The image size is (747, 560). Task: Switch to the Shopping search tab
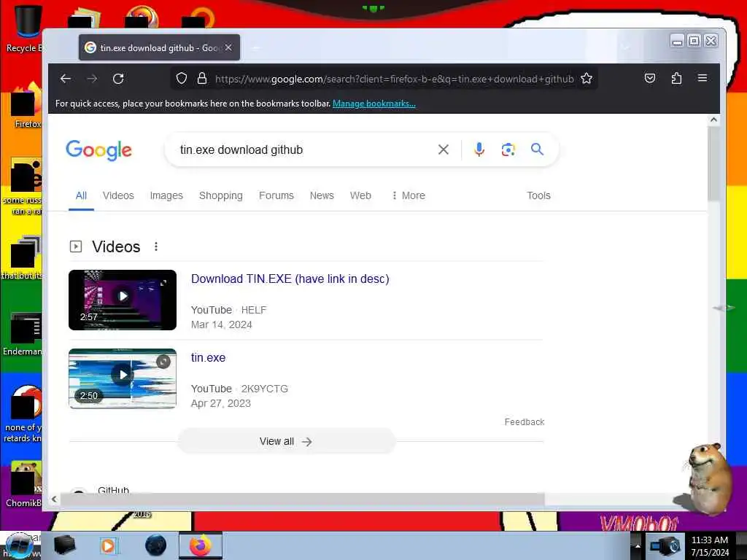point(220,195)
